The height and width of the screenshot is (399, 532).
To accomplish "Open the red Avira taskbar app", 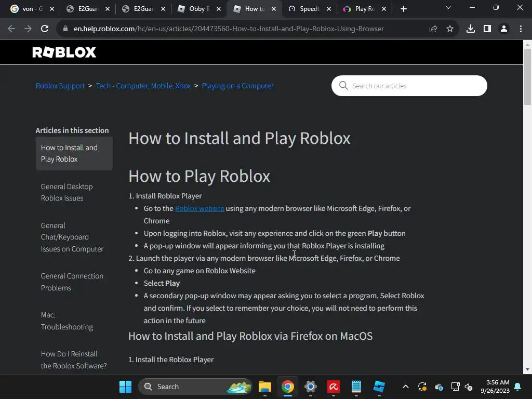I will tap(333, 387).
